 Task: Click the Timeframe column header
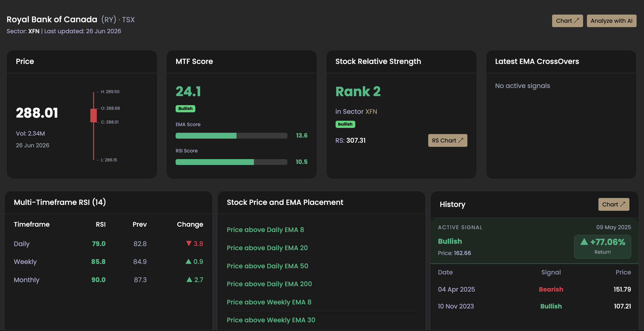click(32, 224)
